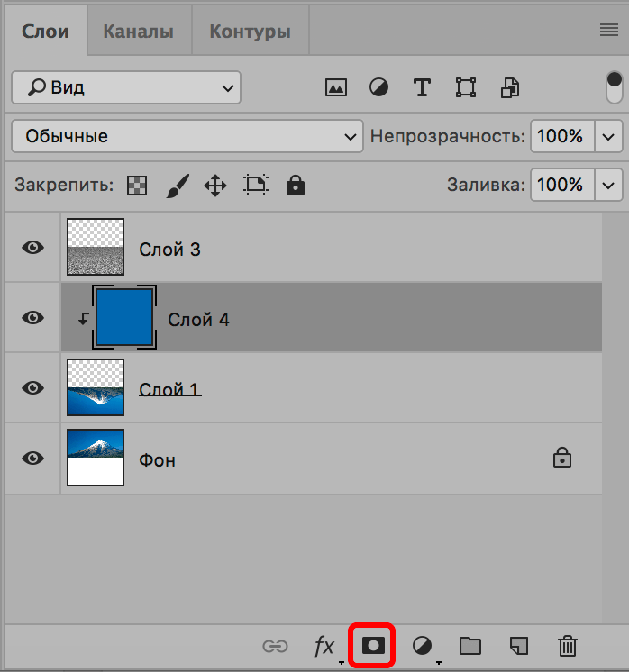The width and height of the screenshot is (629, 672).
Task: Open the panel options menu
Action: (608, 31)
